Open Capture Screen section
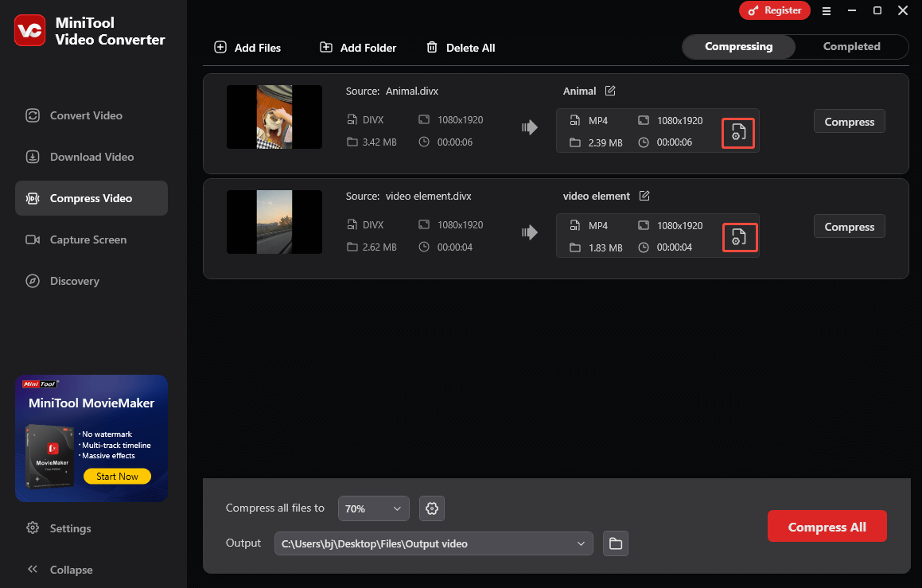This screenshot has width=922, height=588. (91, 240)
